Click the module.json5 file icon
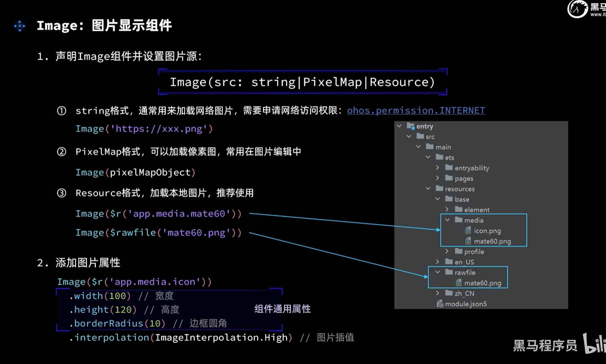606x364 pixels. (x=440, y=304)
